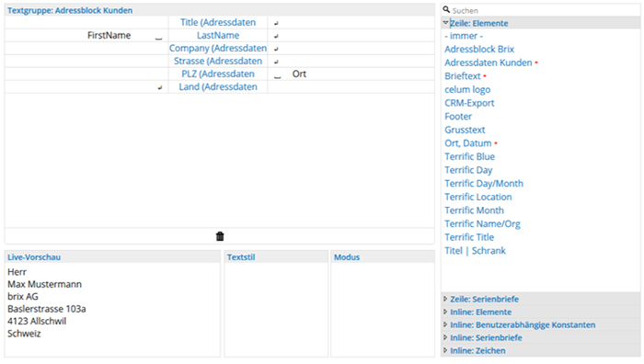Click Herr in the live preview
Image resolution: width=644 pixels, height=364 pixels.
pos(17,272)
